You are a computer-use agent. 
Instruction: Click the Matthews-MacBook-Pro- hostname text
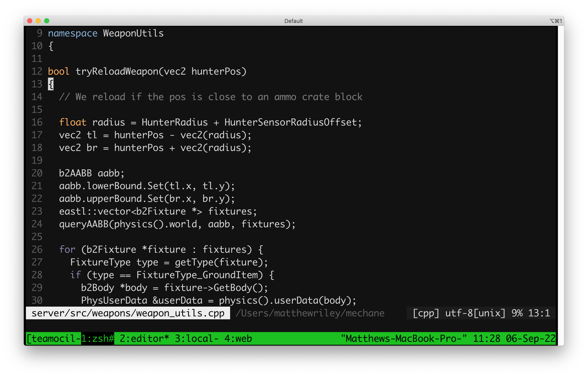click(x=404, y=339)
